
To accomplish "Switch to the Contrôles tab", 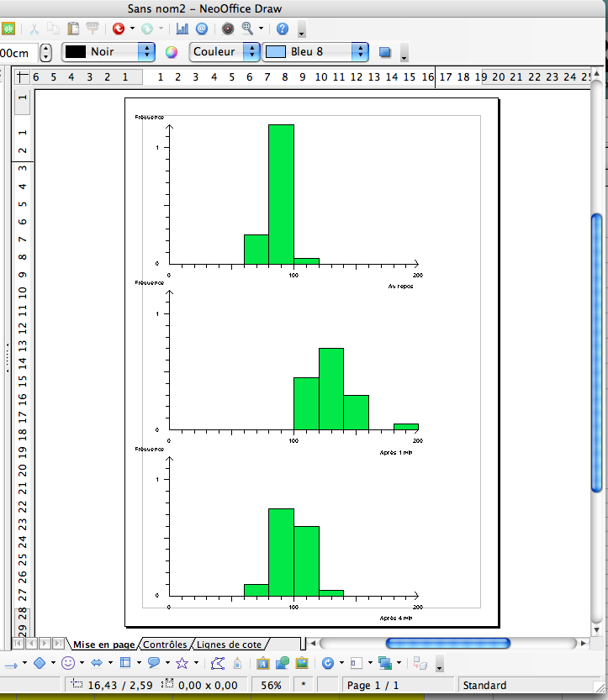I will pyautogui.click(x=165, y=645).
